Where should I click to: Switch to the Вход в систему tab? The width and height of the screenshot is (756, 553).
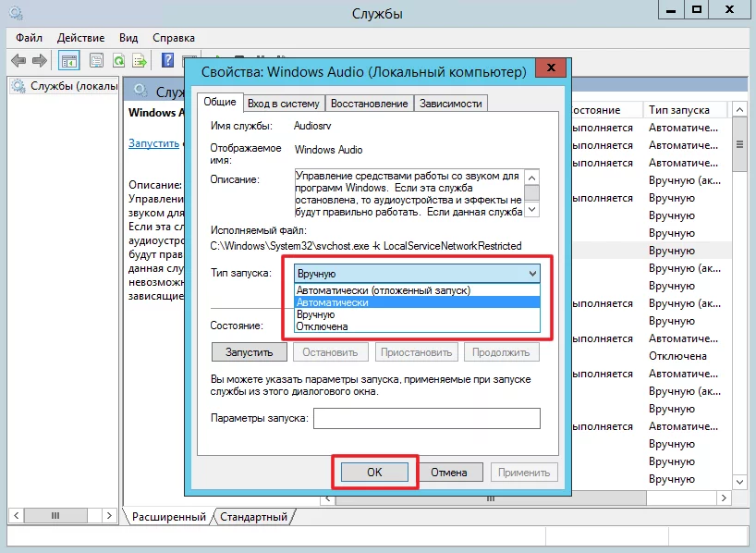(x=283, y=104)
